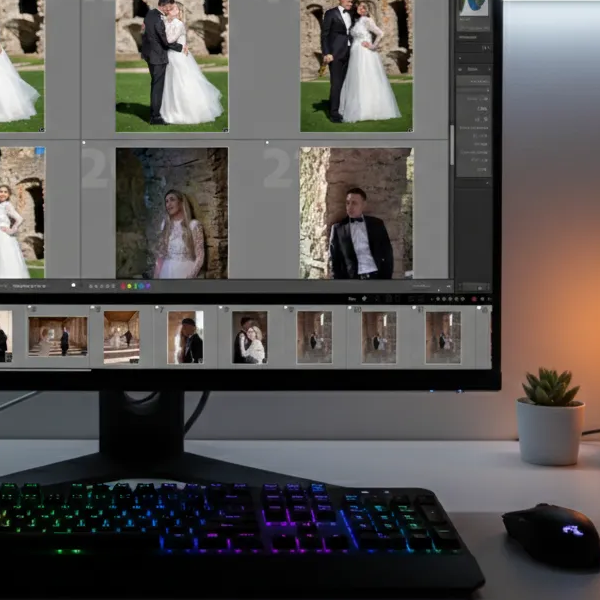Image resolution: width=600 pixels, height=600 pixels.
Task: Apply the yellow color label in toolbar
Action: pyautogui.click(x=129, y=285)
